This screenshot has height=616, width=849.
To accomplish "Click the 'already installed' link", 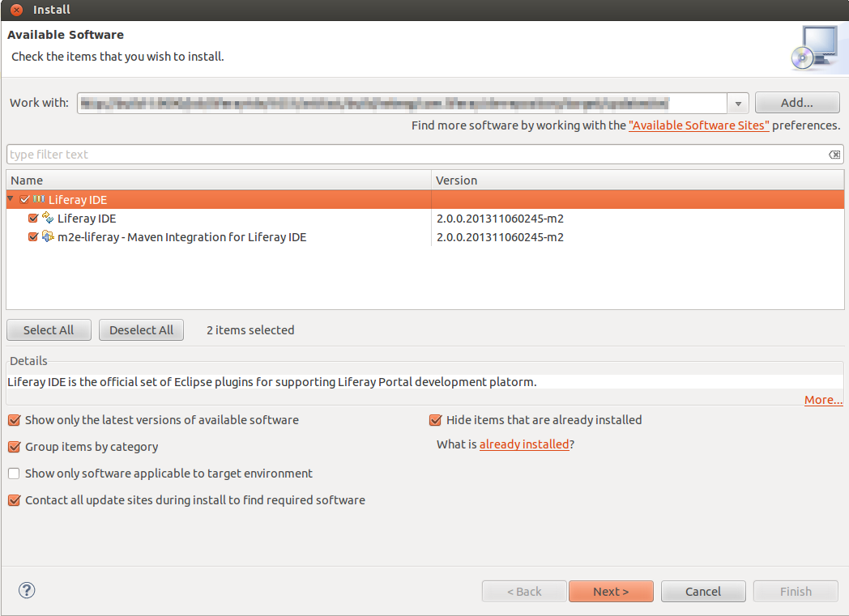I will (524, 444).
